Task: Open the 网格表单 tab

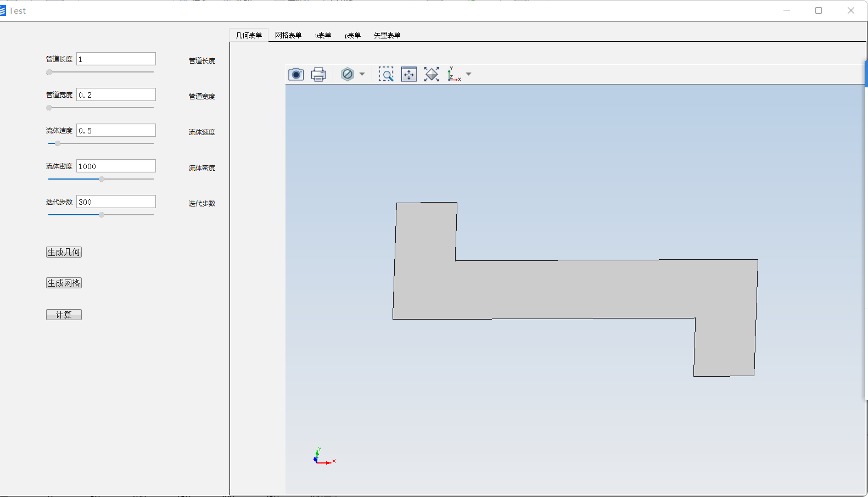Action: click(x=288, y=35)
